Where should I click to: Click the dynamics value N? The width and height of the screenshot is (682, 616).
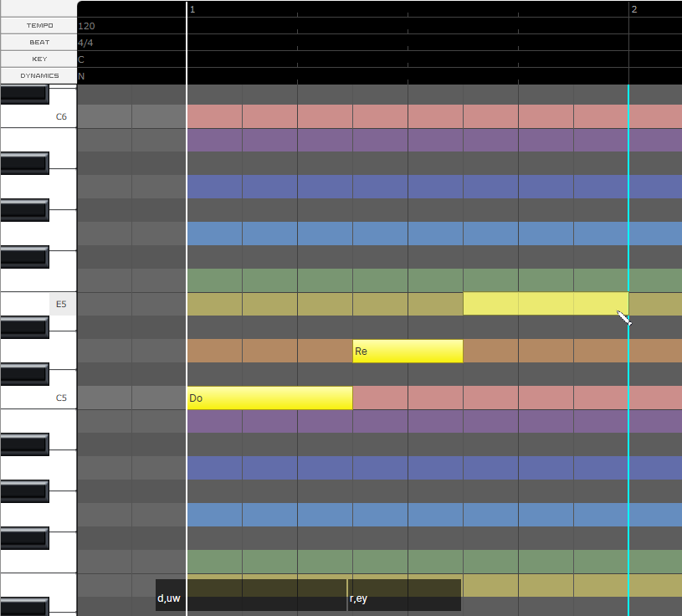click(x=81, y=76)
